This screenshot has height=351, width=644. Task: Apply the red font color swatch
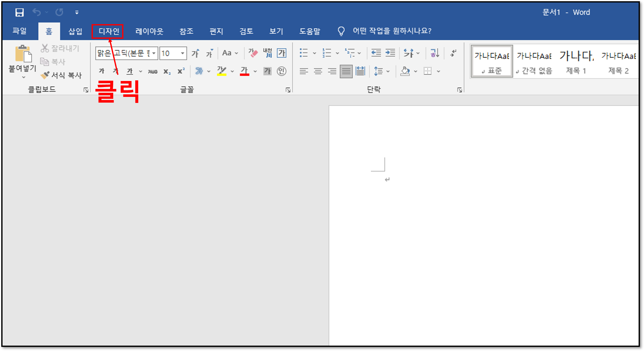(x=244, y=71)
